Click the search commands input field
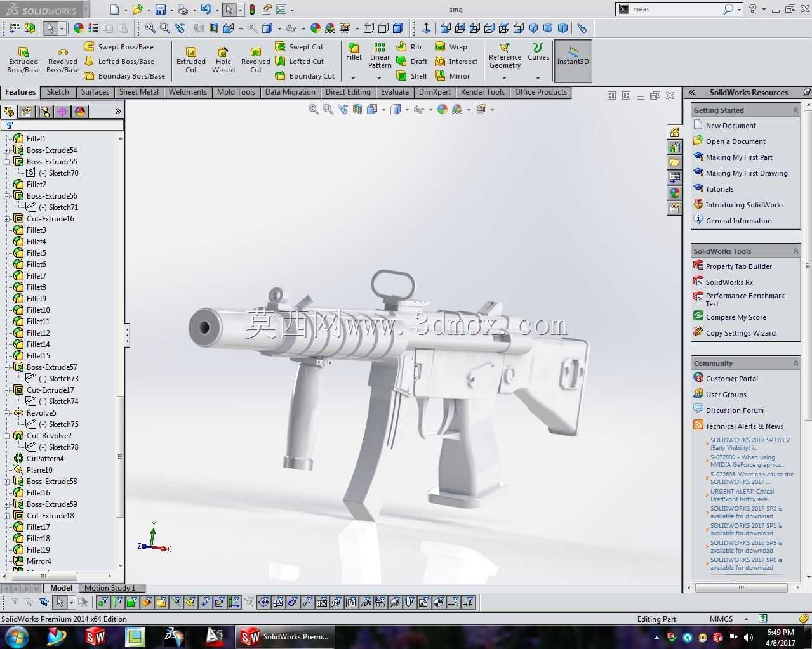The width and height of the screenshot is (812, 649). [x=676, y=9]
